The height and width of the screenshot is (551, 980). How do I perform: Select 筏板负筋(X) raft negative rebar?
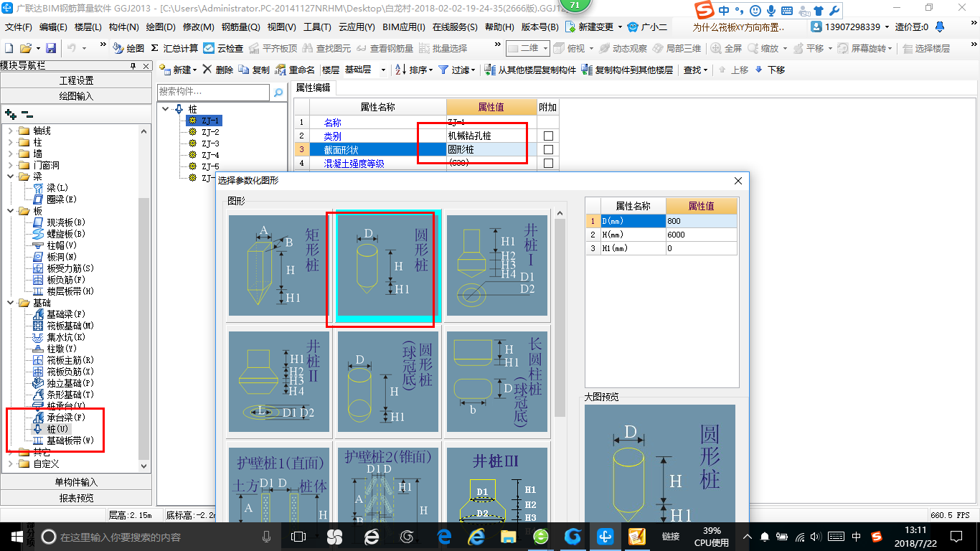pos(64,372)
